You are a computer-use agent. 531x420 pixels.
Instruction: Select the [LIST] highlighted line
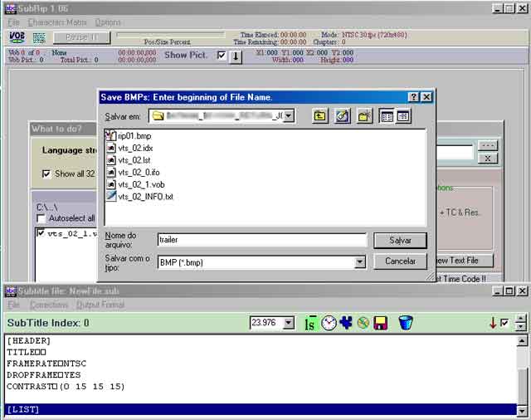coord(261,409)
